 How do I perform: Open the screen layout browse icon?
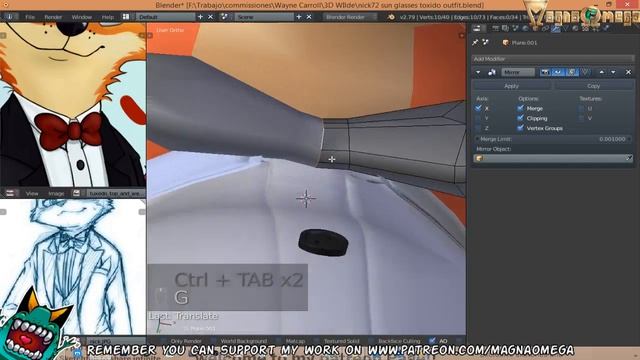click(126, 17)
